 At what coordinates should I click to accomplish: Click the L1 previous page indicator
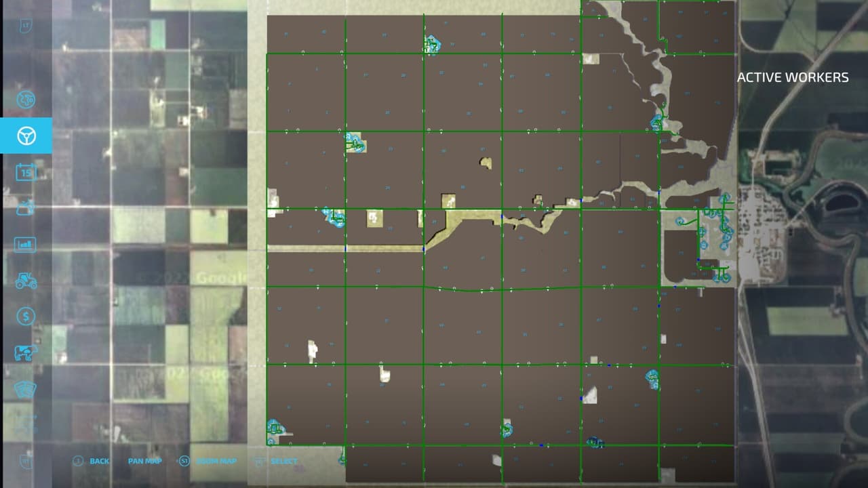click(x=26, y=26)
